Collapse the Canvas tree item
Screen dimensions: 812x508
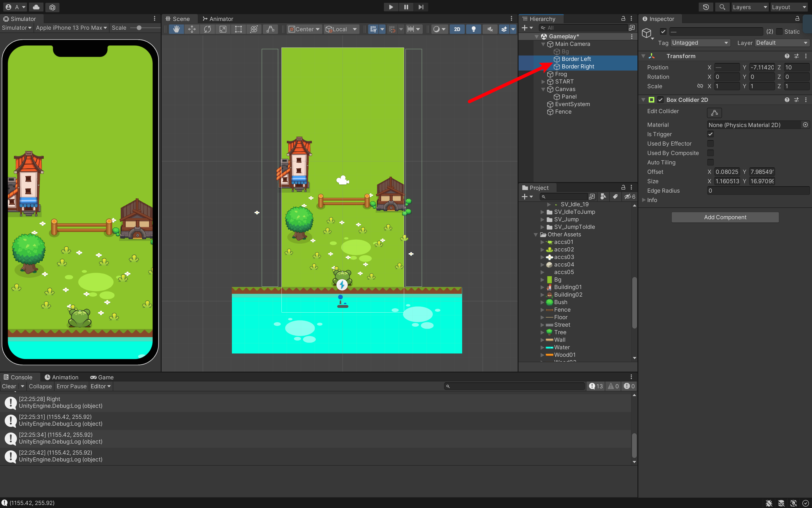pos(543,89)
